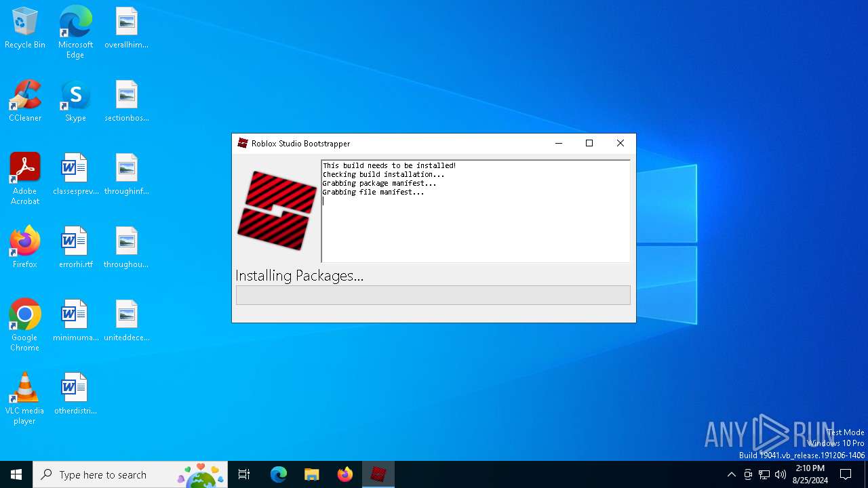This screenshot has height=488, width=868.
Task: Select the errorhi.rtf document icon
Action: 75,247
